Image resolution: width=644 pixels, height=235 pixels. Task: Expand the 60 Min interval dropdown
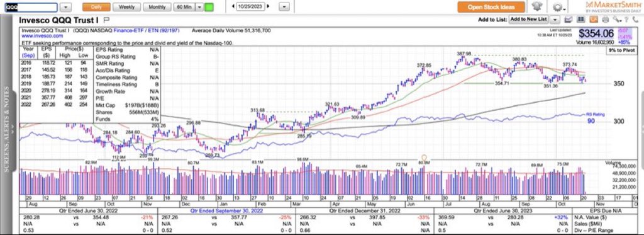click(199, 7)
